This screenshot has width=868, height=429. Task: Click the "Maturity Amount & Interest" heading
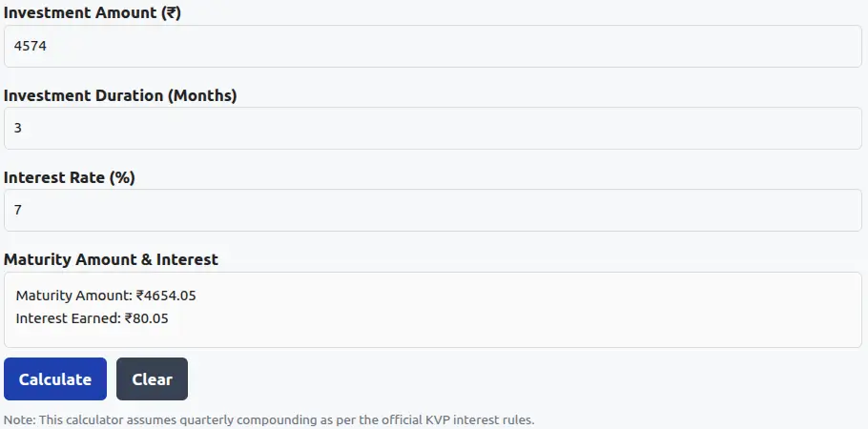tap(111, 259)
